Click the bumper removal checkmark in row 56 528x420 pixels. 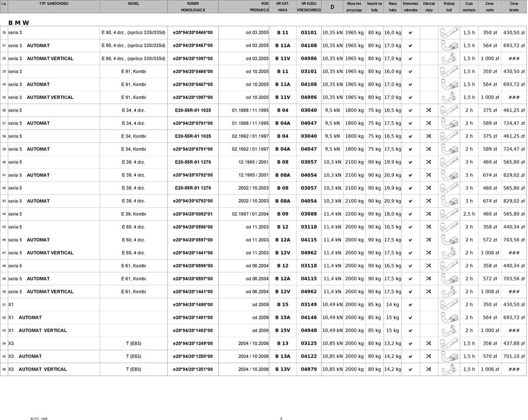410,369
